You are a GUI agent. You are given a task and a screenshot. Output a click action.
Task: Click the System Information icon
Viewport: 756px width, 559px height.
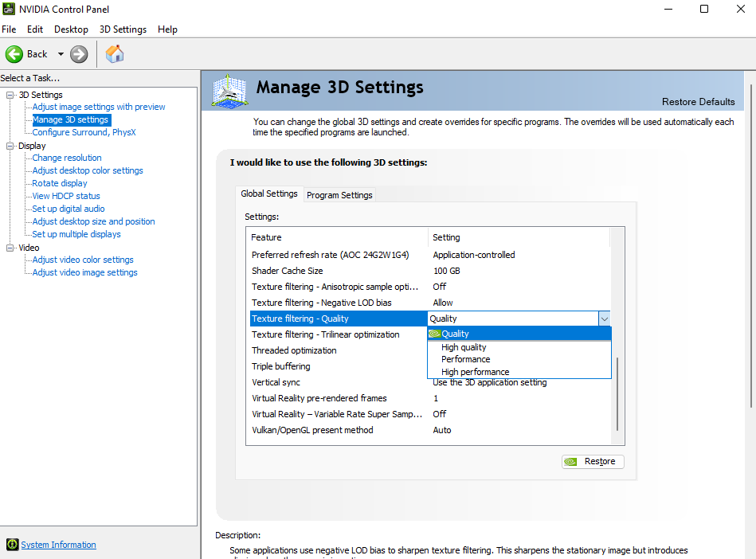tap(13, 545)
